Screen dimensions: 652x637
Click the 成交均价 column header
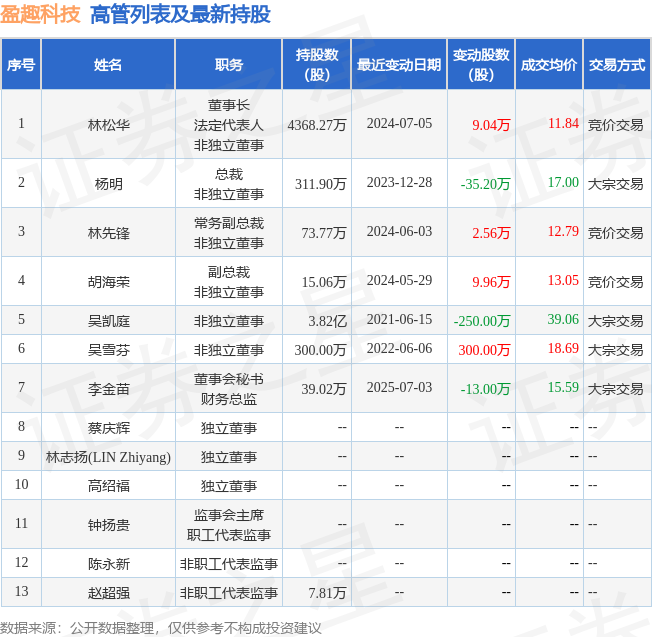tap(549, 65)
